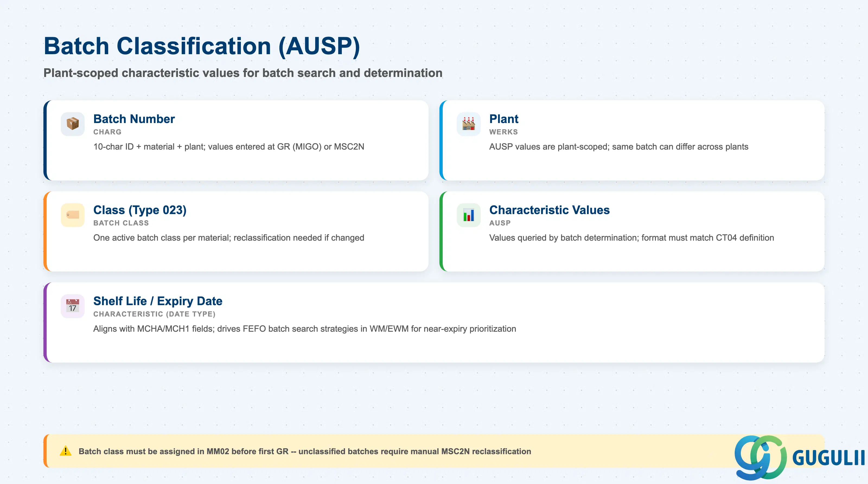Click the Gugulii logo emblem
868x484 pixels.
point(761,457)
